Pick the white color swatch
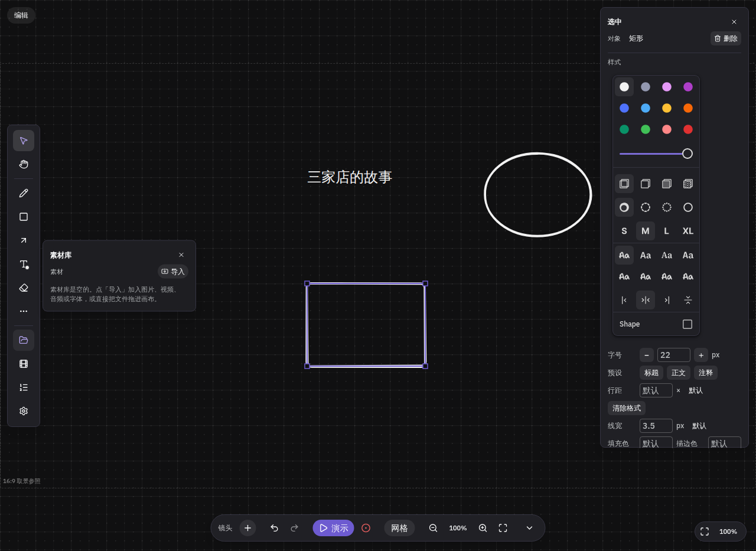The height and width of the screenshot is (551, 756). click(x=624, y=87)
